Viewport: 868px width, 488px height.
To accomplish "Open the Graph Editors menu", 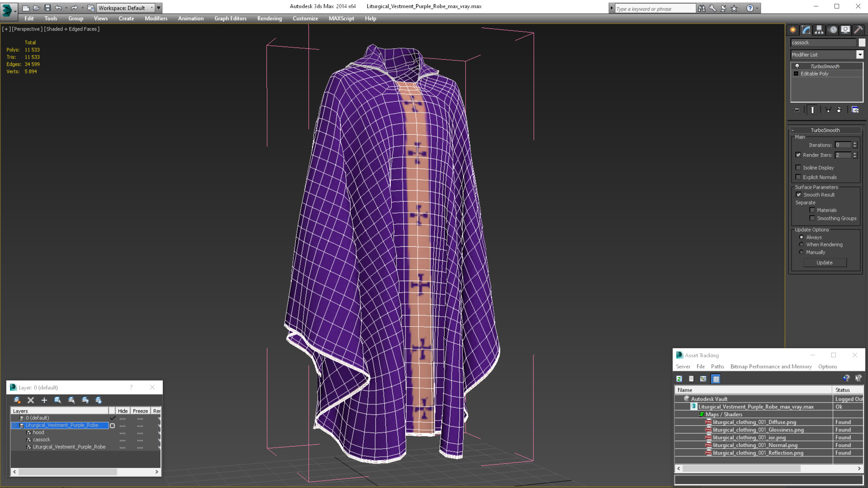I will pos(230,18).
